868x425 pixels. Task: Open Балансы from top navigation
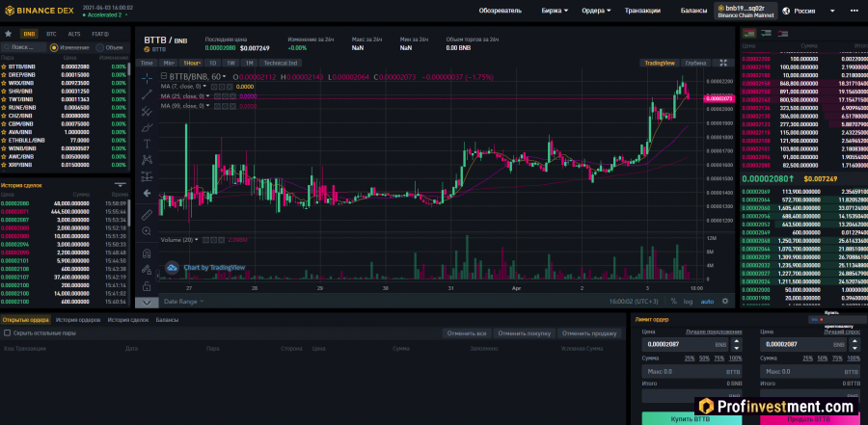693,11
